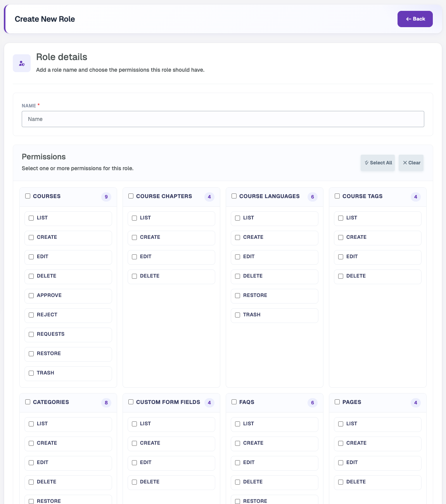Check CREATE under Pages
The height and width of the screenshot is (504, 446).
tap(341, 444)
